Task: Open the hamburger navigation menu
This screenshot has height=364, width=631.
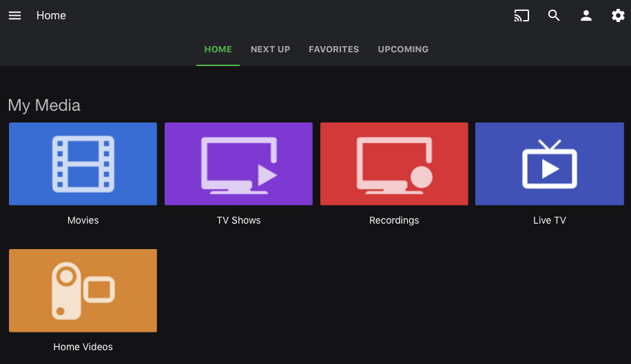Action: coord(15,16)
